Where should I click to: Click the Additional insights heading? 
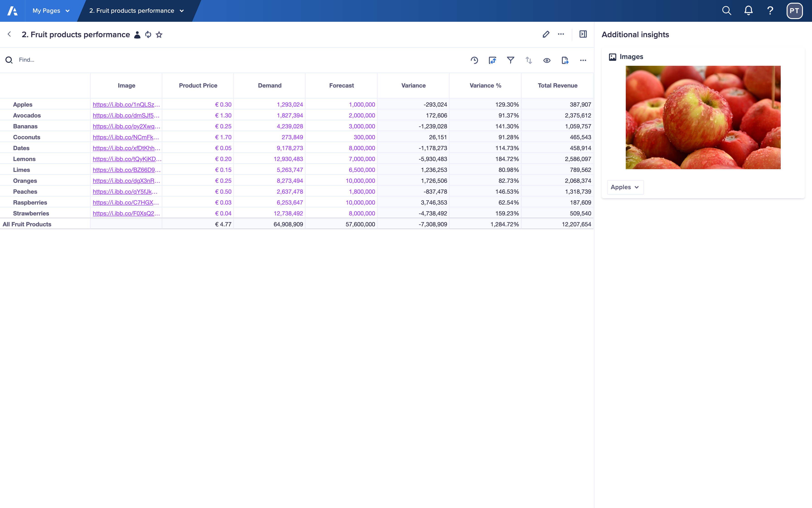click(635, 35)
